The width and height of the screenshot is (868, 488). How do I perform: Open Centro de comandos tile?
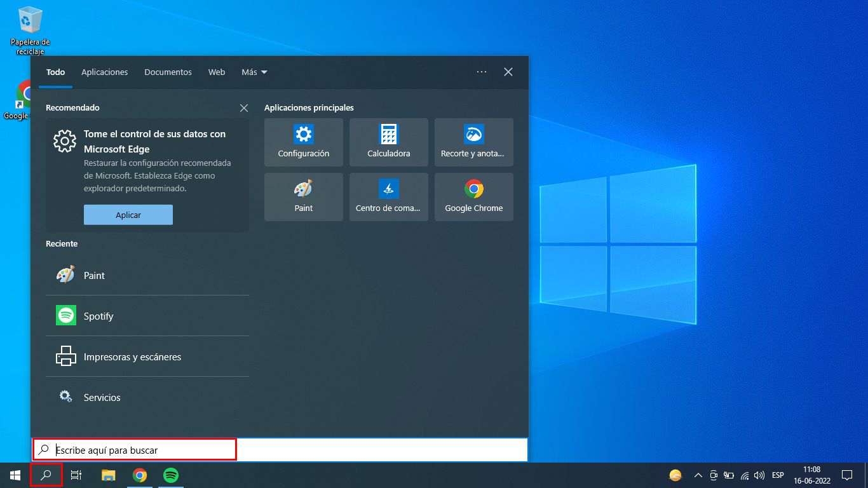point(388,197)
